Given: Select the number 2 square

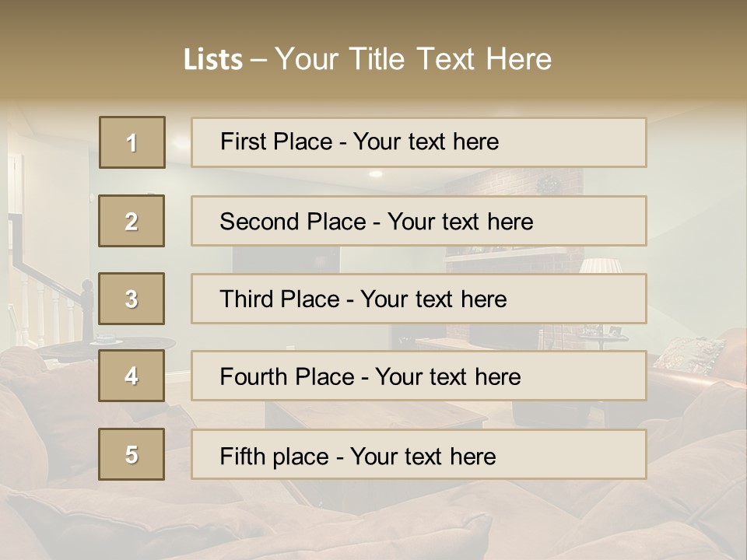Looking at the screenshot, I should tap(132, 221).
